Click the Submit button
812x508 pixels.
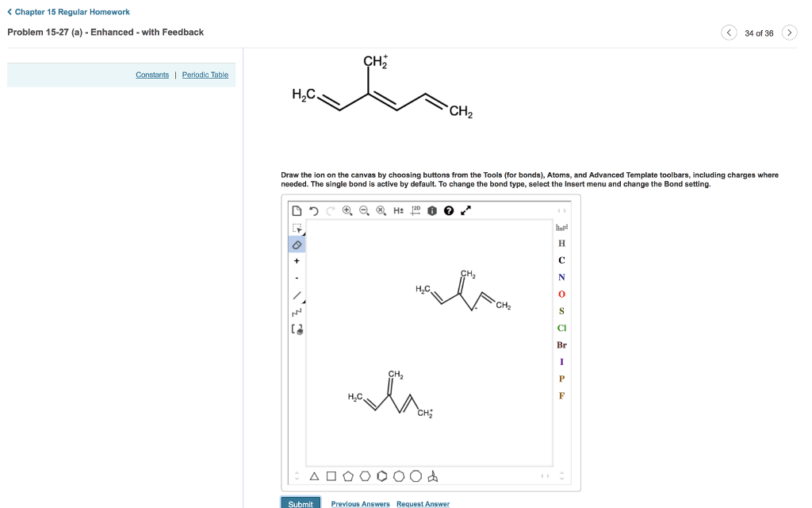click(301, 503)
